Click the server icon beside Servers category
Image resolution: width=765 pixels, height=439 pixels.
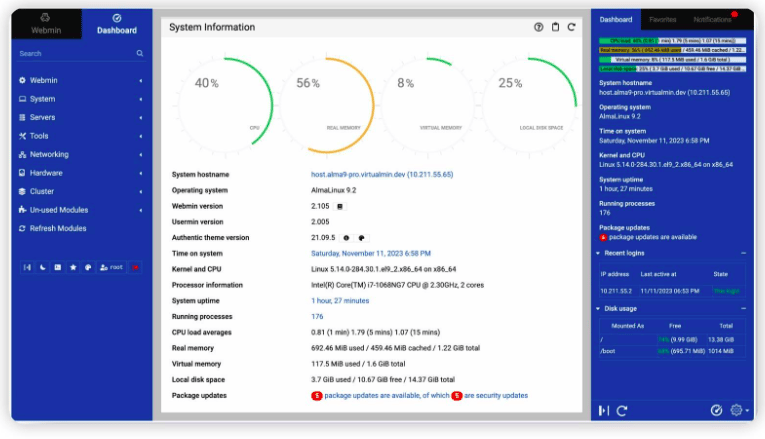(x=22, y=117)
